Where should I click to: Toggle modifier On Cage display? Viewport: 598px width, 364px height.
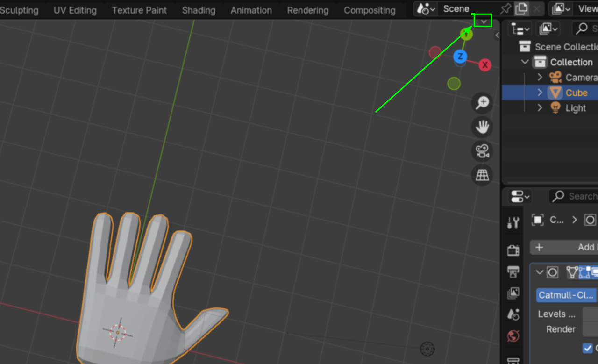tap(572, 272)
